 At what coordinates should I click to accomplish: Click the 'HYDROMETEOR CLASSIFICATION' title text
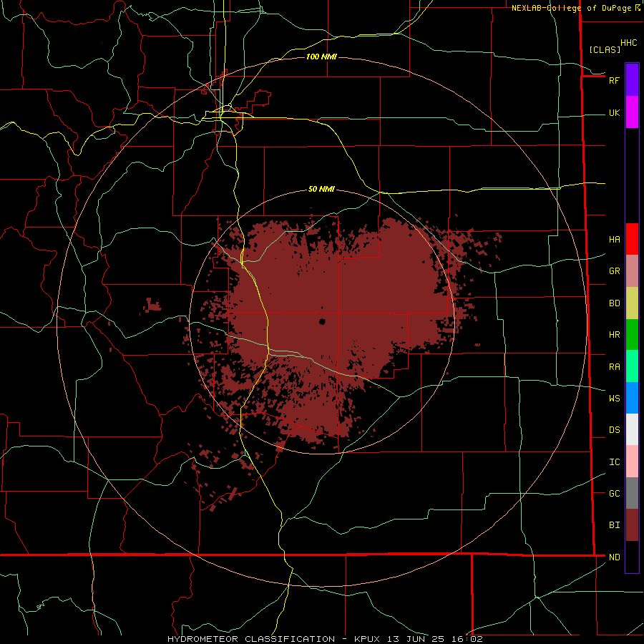(x=251, y=639)
